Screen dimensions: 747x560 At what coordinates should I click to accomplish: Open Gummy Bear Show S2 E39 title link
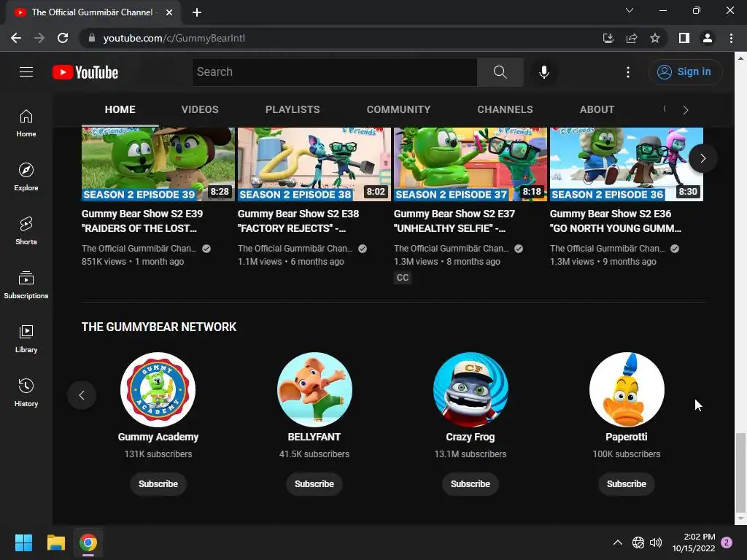point(142,221)
